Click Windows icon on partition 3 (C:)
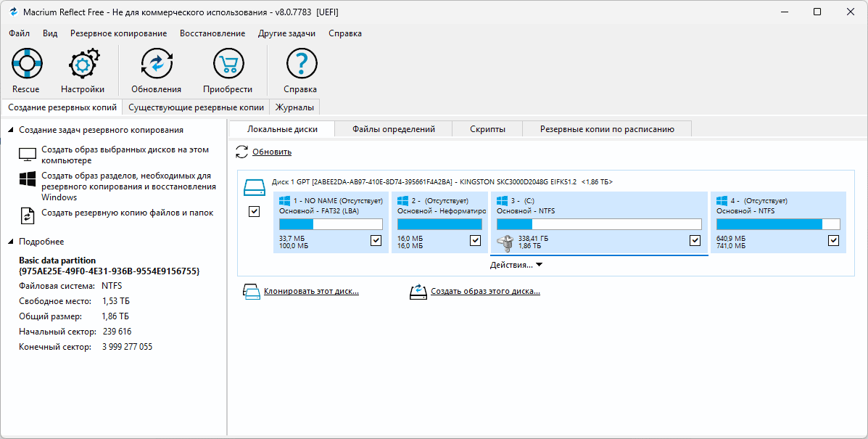This screenshot has width=868, height=439. (502, 200)
